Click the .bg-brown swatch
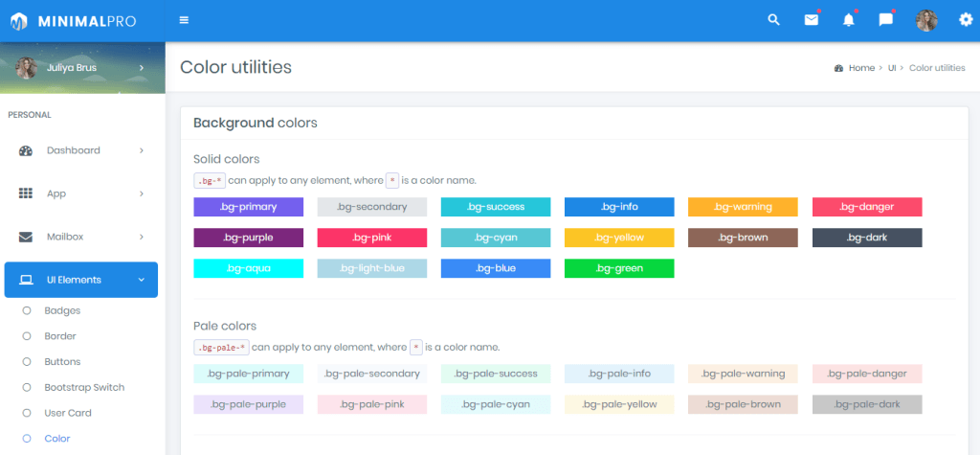 point(743,238)
